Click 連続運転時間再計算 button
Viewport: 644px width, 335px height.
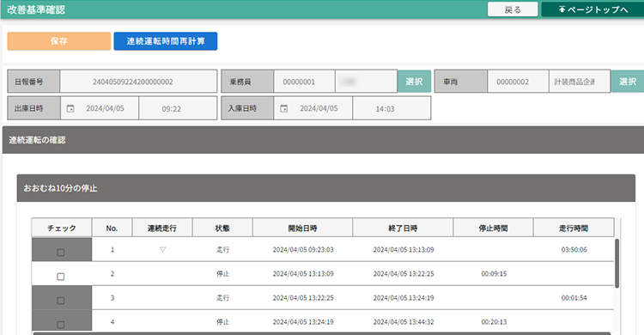166,41
